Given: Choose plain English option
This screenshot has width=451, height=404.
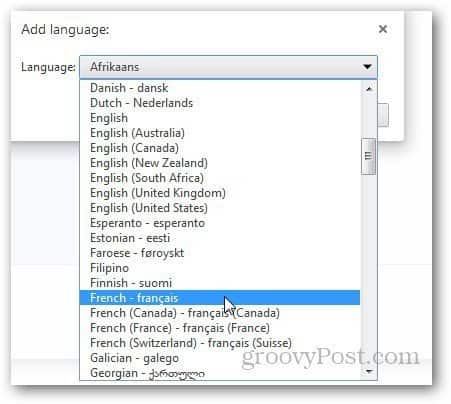Looking at the screenshot, I should pyautogui.click(x=220, y=118).
